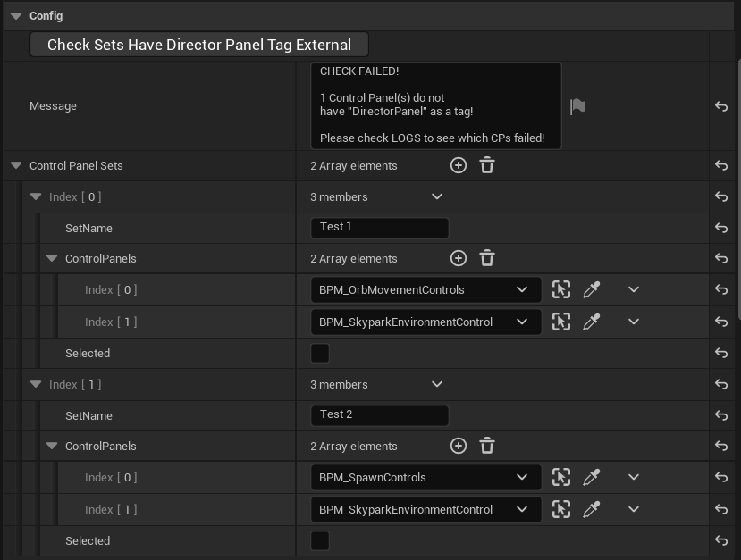Add element to Test 1 ControlPanels array
Viewport: 741px width, 560px height.
458,258
